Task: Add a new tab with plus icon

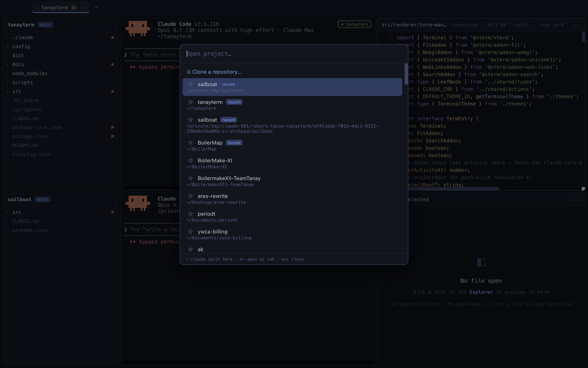Action: [96, 7]
